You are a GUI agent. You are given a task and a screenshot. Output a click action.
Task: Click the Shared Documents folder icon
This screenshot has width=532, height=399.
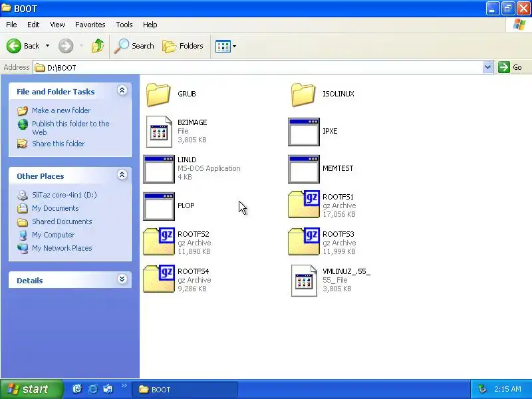click(23, 222)
